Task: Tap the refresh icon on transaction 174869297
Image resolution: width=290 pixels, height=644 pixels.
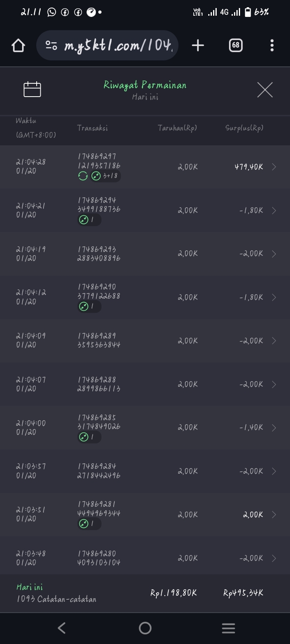Action: 83,176
